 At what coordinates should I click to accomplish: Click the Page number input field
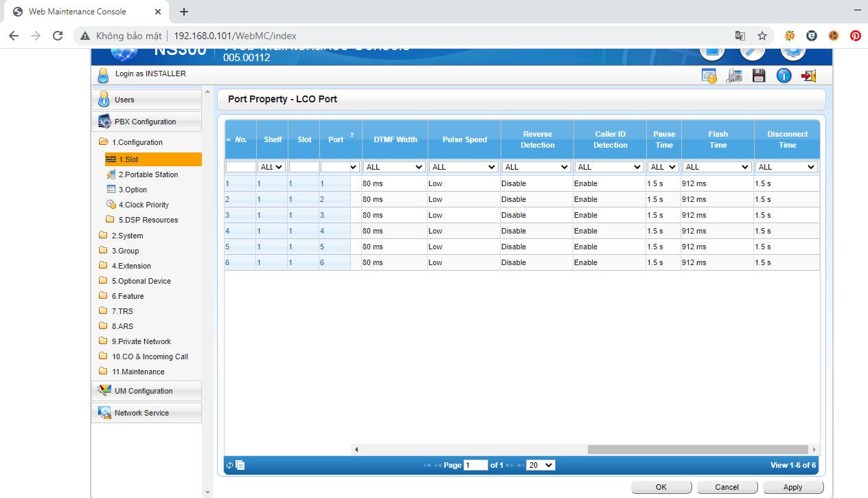click(x=475, y=465)
